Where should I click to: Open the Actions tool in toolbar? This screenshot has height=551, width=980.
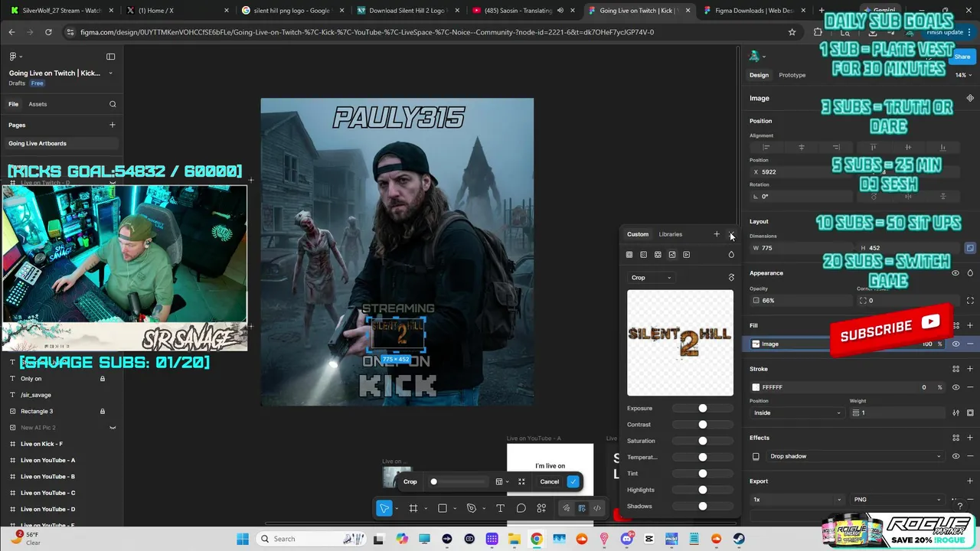click(541, 508)
